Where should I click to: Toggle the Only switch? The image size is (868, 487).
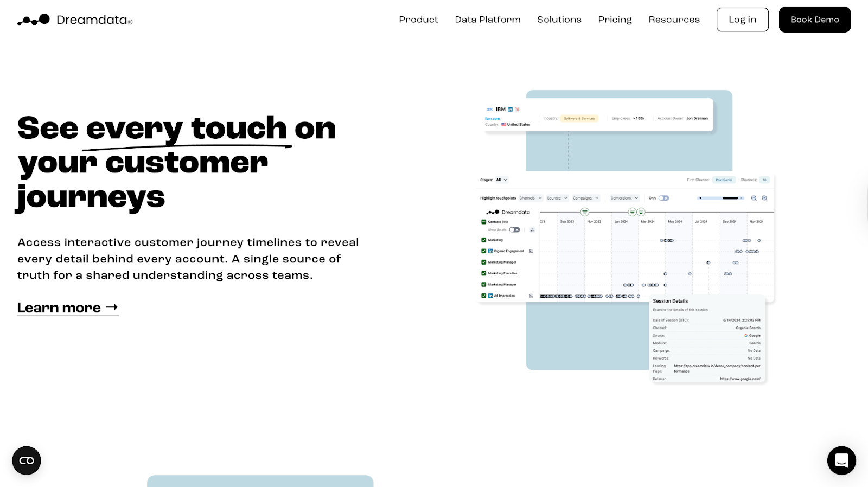click(x=664, y=198)
